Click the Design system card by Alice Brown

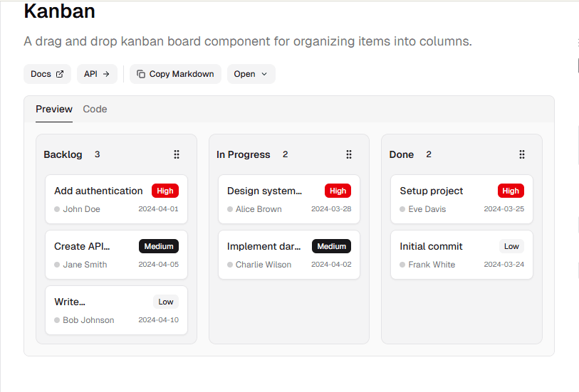click(x=288, y=199)
